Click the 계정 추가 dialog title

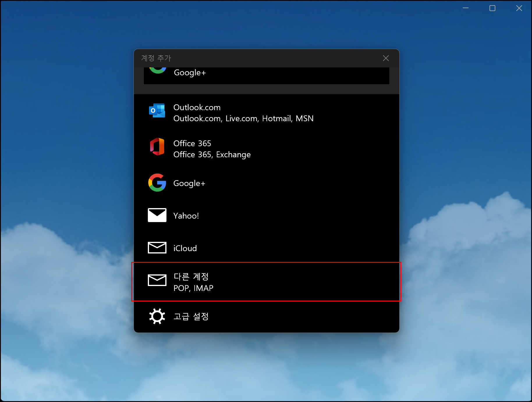coord(156,58)
